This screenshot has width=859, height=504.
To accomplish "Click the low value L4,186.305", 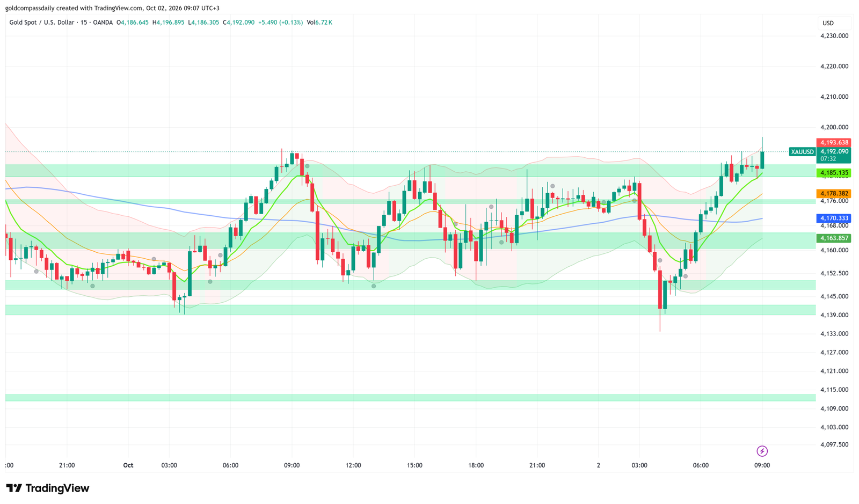I will point(203,23).
